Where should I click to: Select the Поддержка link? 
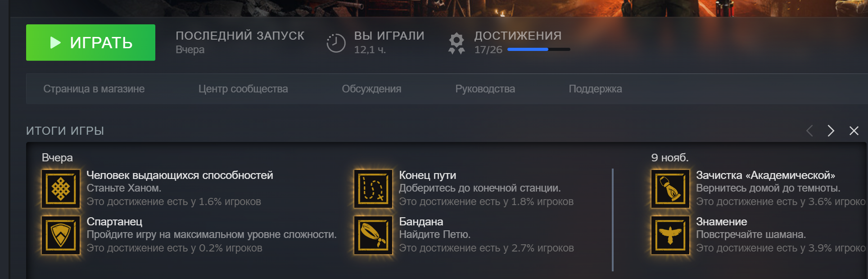tap(595, 89)
